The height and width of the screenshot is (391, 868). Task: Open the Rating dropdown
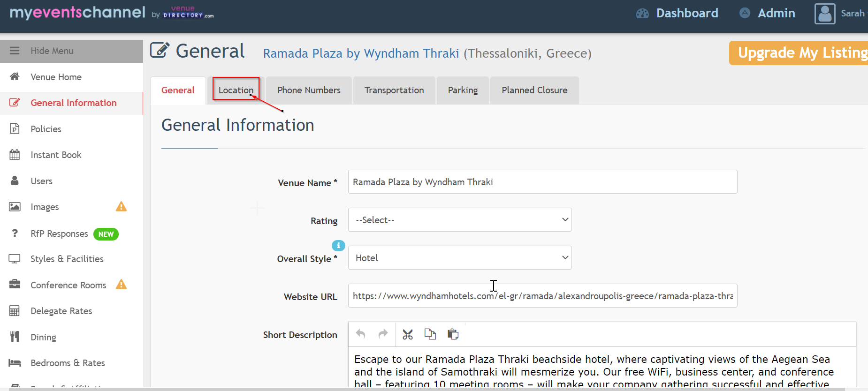460,220
